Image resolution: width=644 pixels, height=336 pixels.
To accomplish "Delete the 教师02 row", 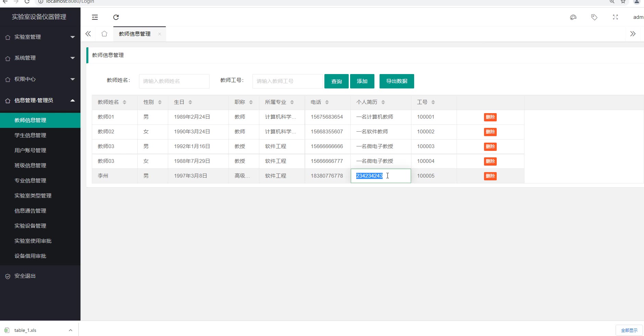I will click(x=490, y=132).
